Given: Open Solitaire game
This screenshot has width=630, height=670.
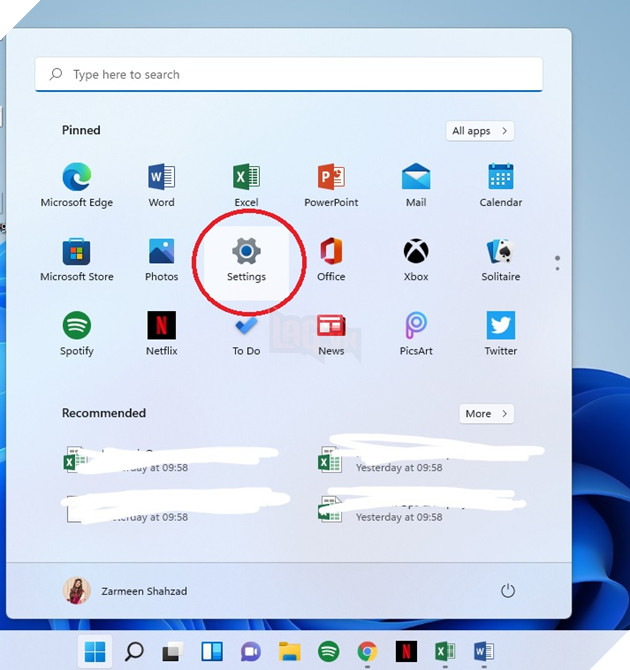Looking at the screenshot, I should point(500,259).
